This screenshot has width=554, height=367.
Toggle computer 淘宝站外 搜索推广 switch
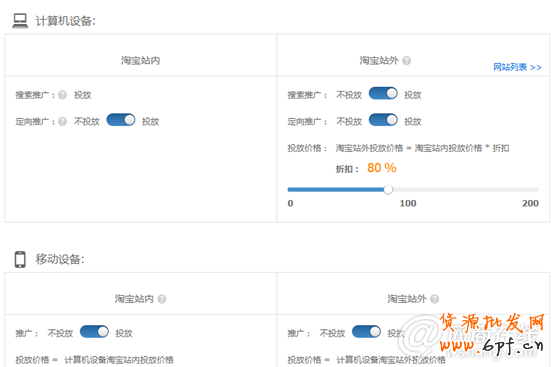click(x=383, y=93)
